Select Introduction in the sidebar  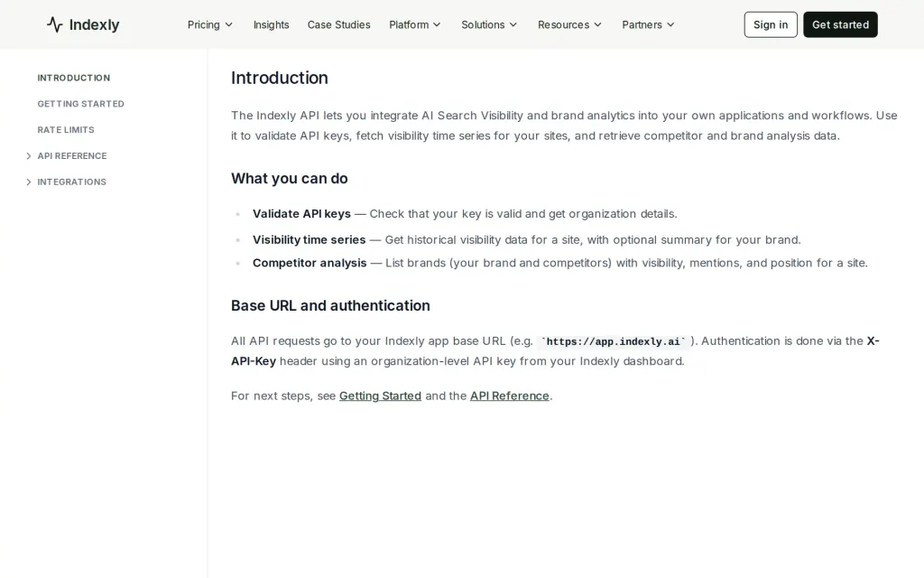pyautogui.click(x=74, y=78)
